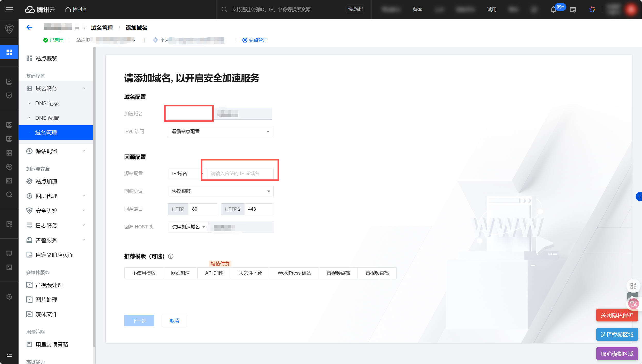
Task: Open the IPv6 访问 dropdown
Action: coord(220,131)
